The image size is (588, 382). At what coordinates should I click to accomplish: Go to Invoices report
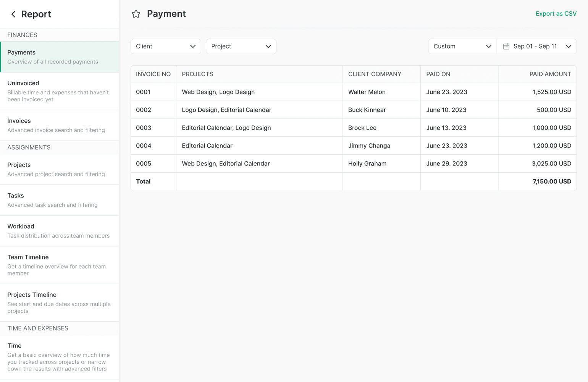pyautogui.click(x=60, y=125)
